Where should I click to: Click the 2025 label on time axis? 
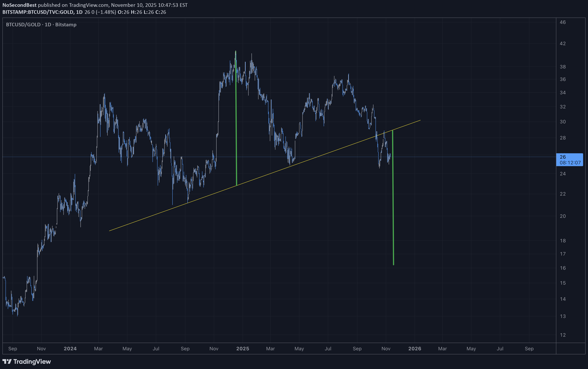[243, 349]
